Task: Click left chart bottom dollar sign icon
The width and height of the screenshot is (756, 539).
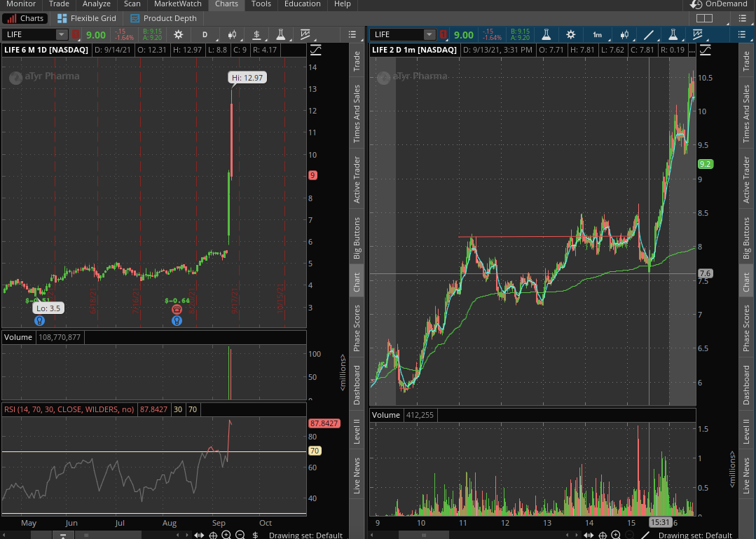Action: coord(255,535)
